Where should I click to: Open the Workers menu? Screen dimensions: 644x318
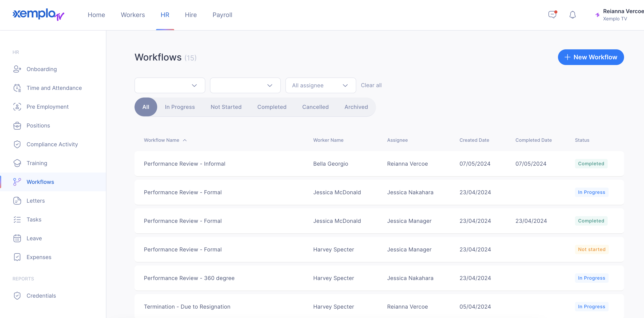click(x=133, y=15)
